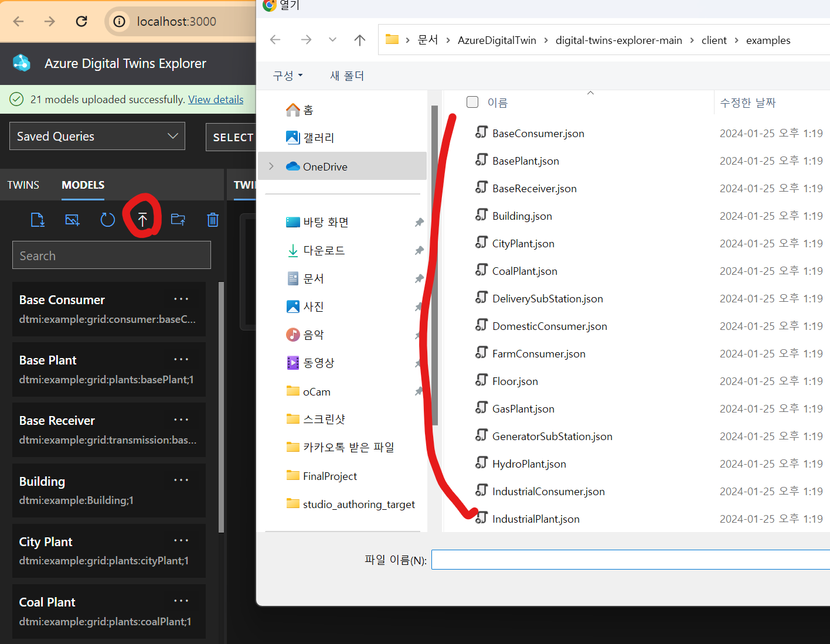The height and width of the screenshot is (644, 830).
Task: Click the upload model images icon
Action: click(72, 220)
